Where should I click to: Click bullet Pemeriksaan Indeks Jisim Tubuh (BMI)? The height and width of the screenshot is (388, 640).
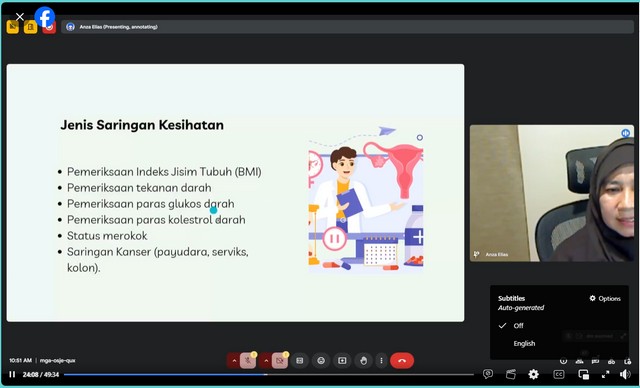[164, 172]
